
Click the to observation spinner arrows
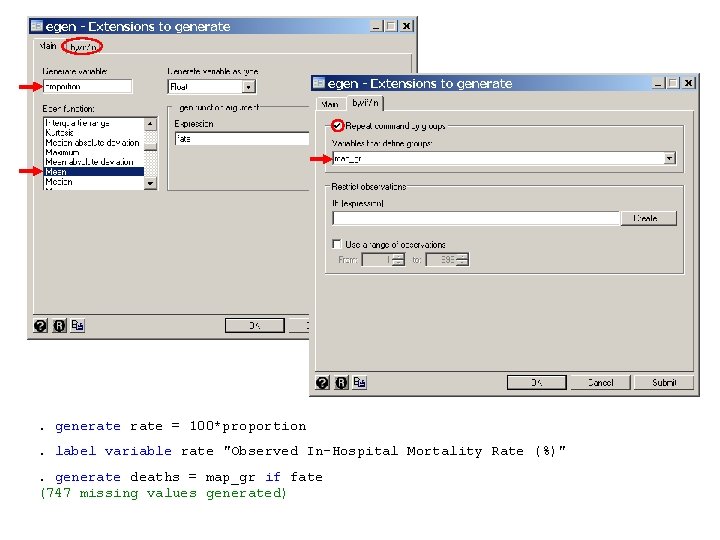tap(462, 259)
